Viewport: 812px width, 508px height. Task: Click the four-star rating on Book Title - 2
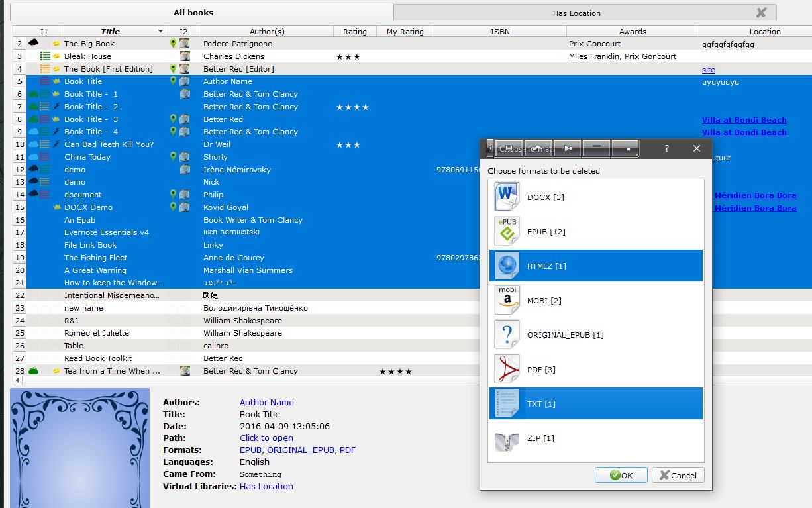(x=352, y=107)
